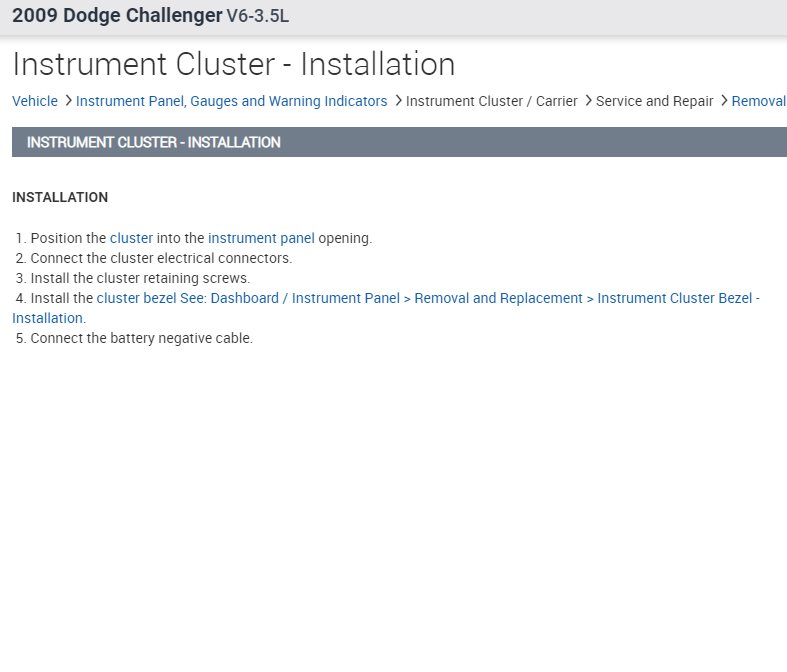The width and height of the screenshot is (787, 672).
Task: Open the Removal breadcrumb link
Action: (x=758, y=101)
